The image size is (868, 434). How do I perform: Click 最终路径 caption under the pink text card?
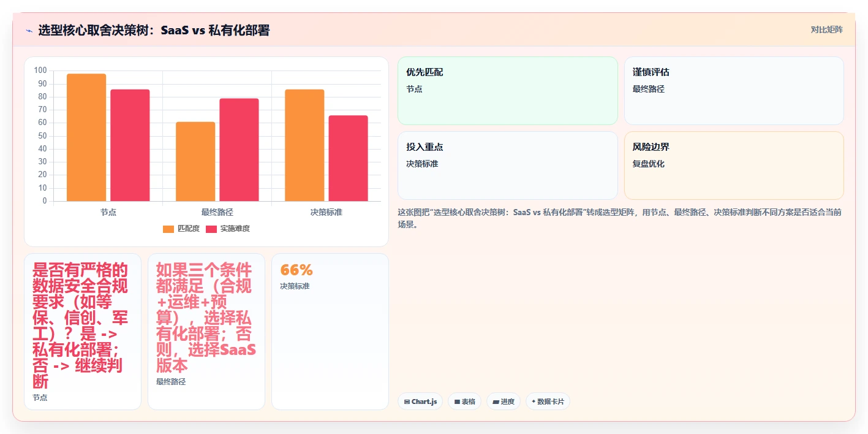[171, 382]
